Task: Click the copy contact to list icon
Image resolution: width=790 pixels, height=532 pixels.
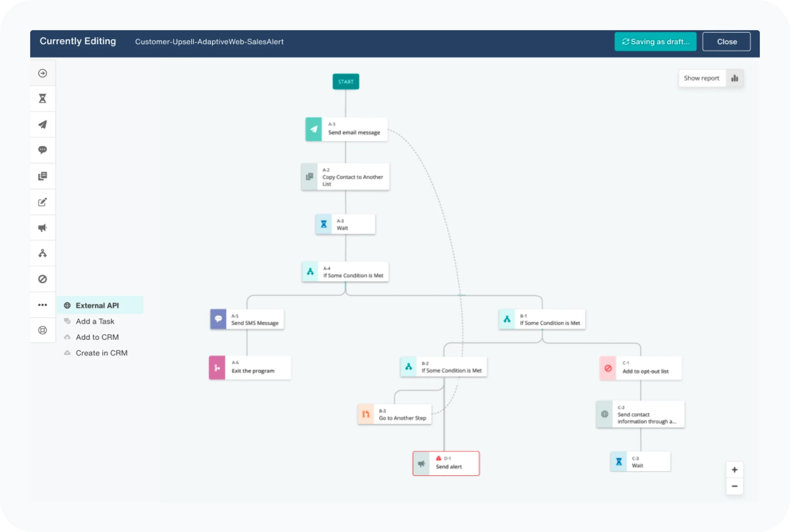Action: click(42, 176)
